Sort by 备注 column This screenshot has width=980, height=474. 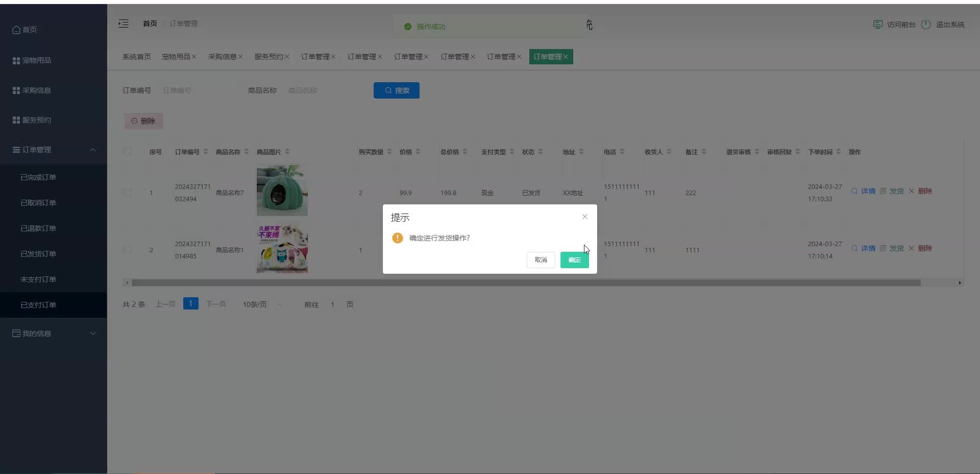[704, 152]
